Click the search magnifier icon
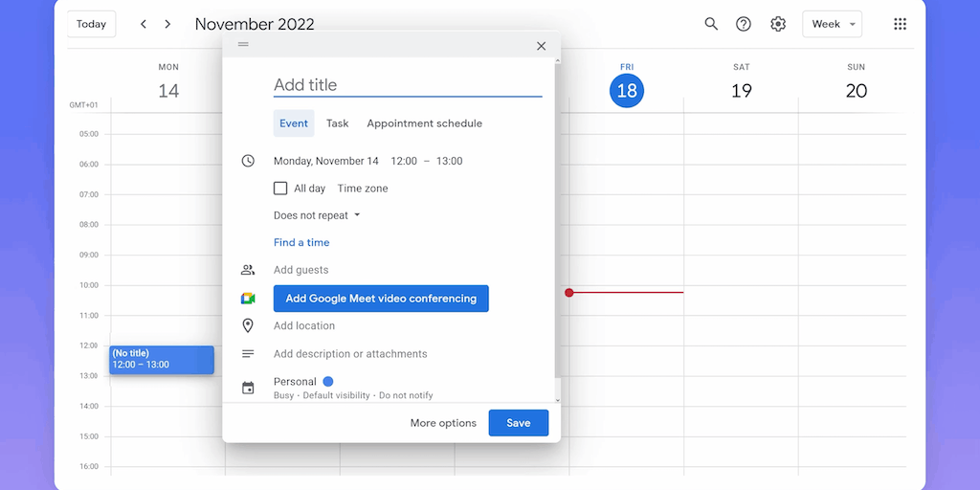 711,24
